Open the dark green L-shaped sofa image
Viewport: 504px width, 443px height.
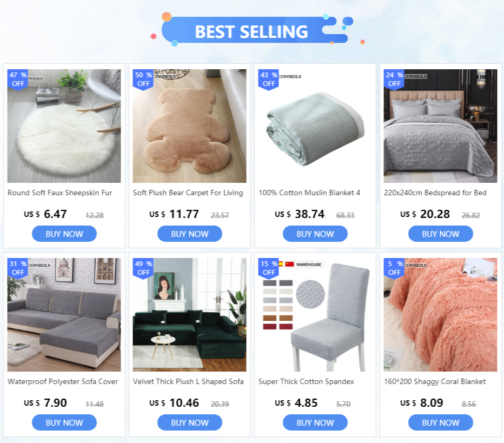(x=190, y=315)
